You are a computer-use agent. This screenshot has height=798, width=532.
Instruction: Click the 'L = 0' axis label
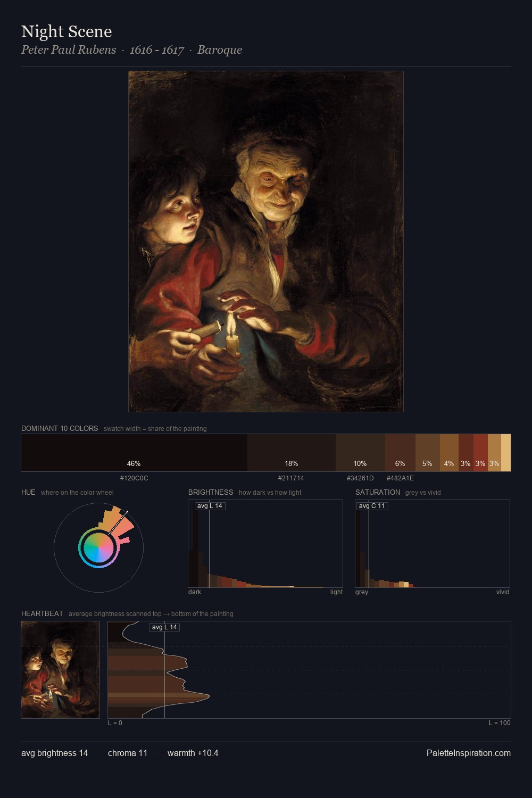[115, 723]
